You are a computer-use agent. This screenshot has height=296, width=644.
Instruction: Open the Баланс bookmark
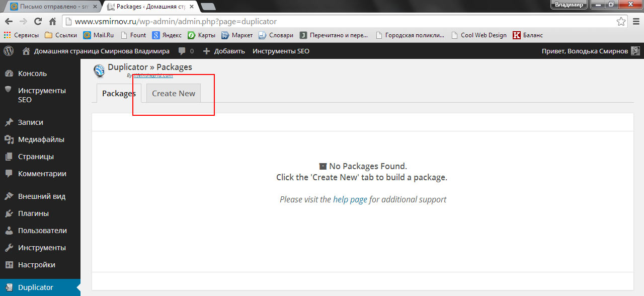click(528, 35)
